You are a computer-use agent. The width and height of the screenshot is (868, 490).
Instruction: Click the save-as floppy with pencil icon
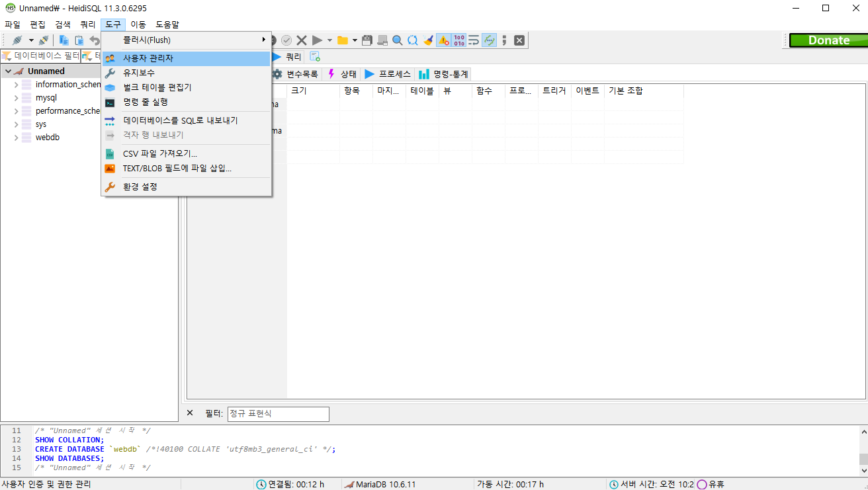pos(382,40)
